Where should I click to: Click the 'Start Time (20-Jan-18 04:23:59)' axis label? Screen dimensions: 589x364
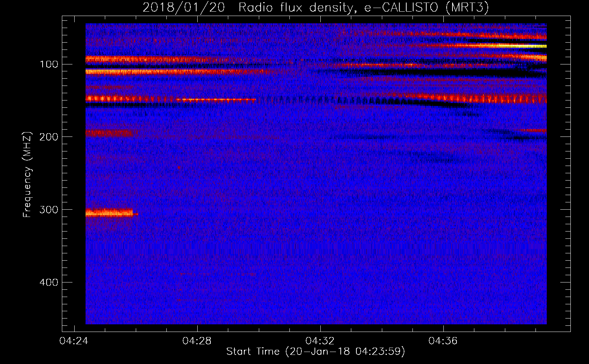tap(316, 352)
